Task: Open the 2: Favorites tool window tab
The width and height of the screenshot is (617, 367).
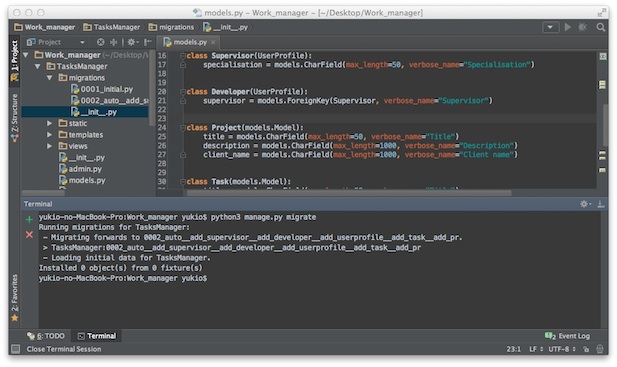Action: [x=15, y=297]
